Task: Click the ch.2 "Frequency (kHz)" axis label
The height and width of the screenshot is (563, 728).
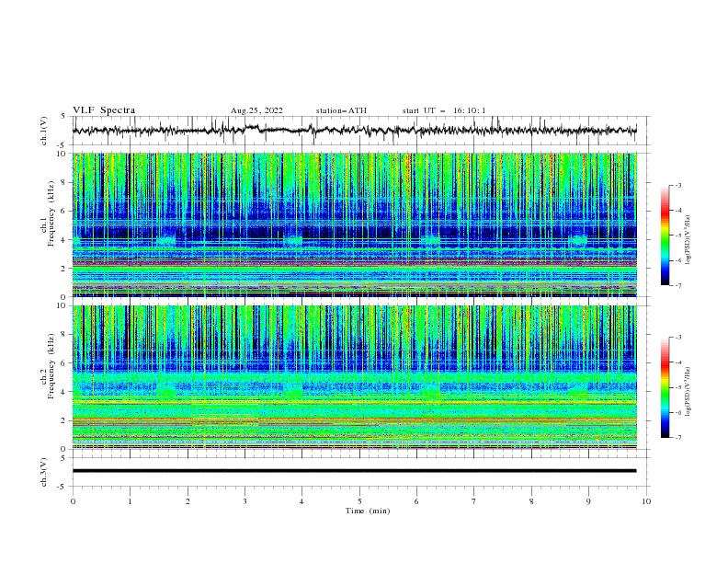Action: pos(51,366)
